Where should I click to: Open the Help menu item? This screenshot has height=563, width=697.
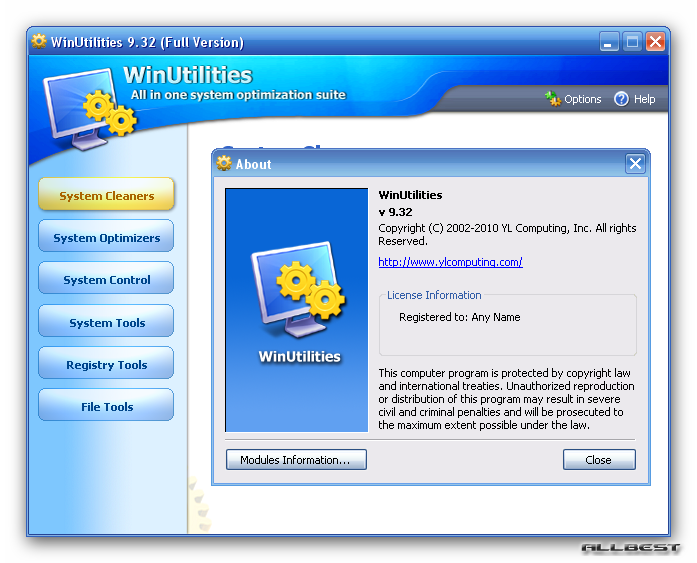635,99
